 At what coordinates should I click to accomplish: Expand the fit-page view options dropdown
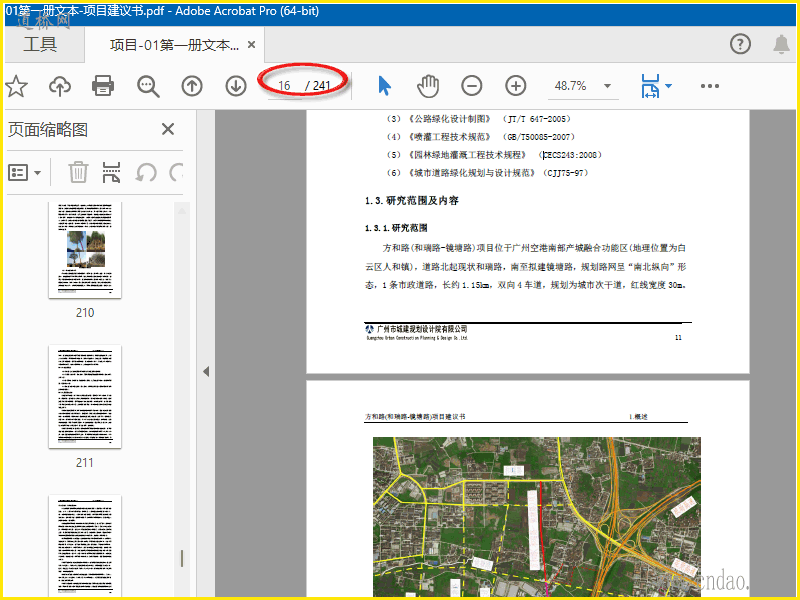tap(668, 86)
